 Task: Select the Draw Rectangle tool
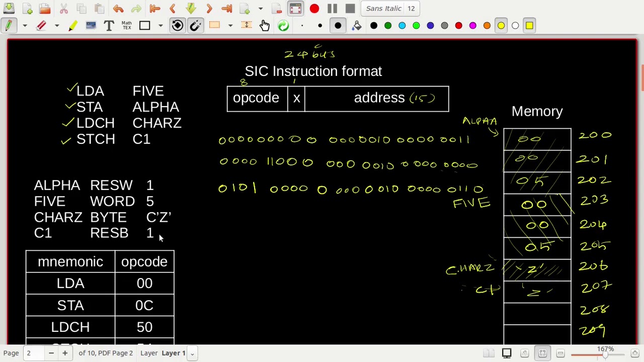pos(145,26)
